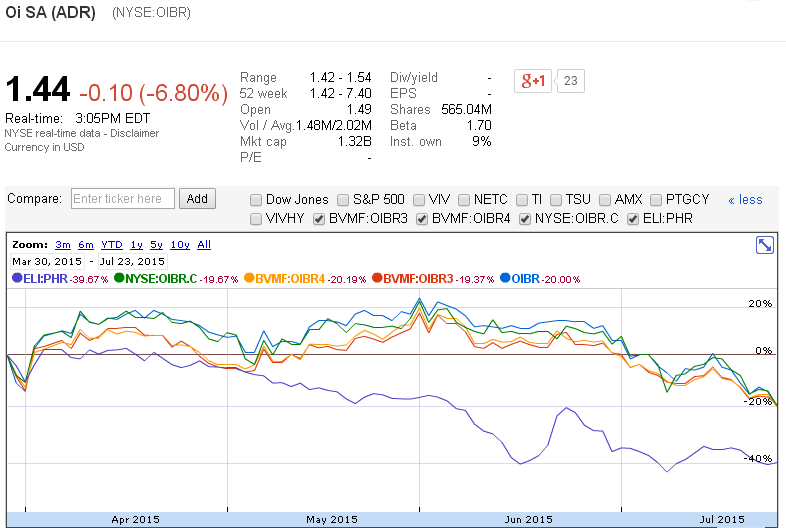Viewport: 786px width, 528px height.
Task: Set chart zoom to 10y
Action: click(180, 245)
